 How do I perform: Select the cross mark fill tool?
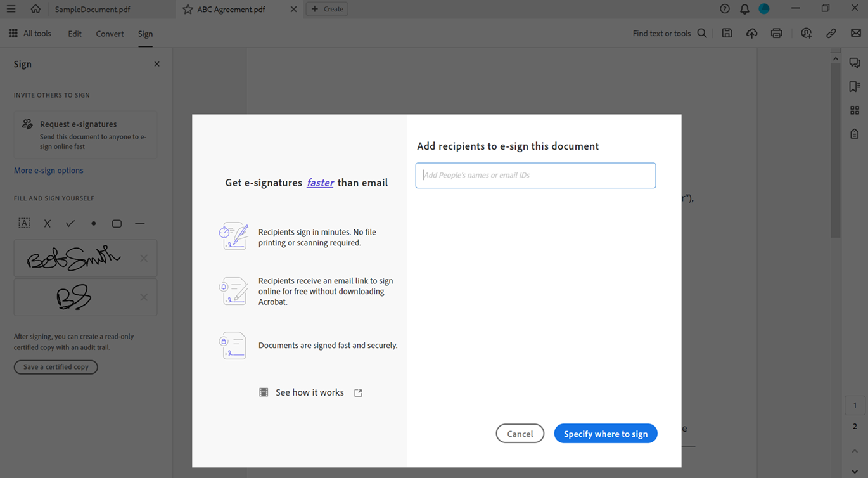pyautogui.click(x=47, y=223)
